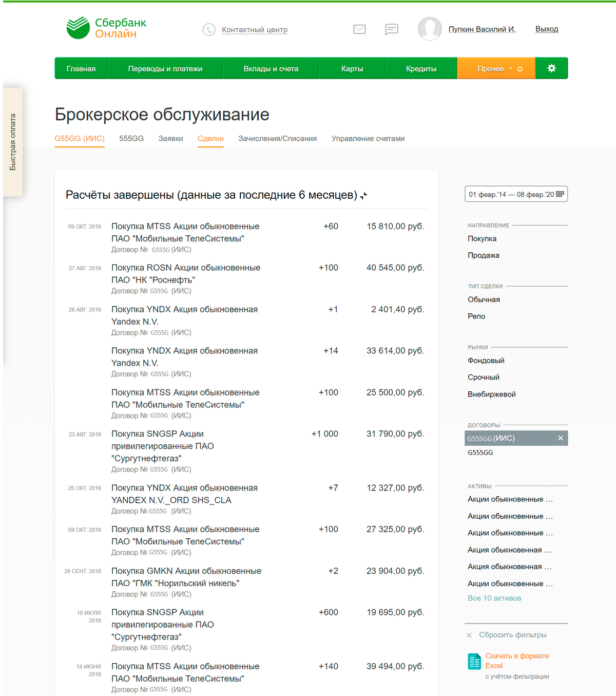Click the Сбросить фильтры cross icon
Image resolution: width=616 pixels, height=696 pixels.
click(469, 635)
